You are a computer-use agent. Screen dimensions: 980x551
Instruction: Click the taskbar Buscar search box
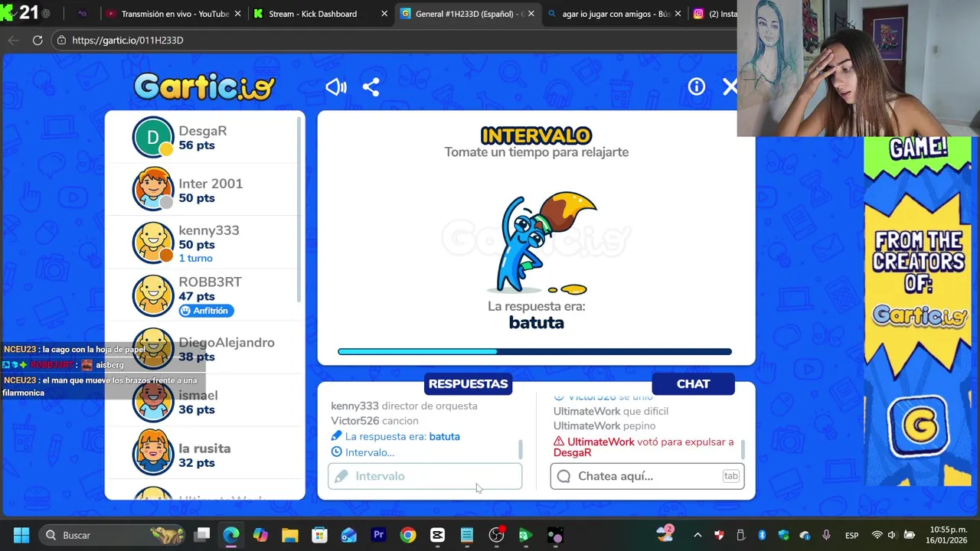tap(111, 535)
